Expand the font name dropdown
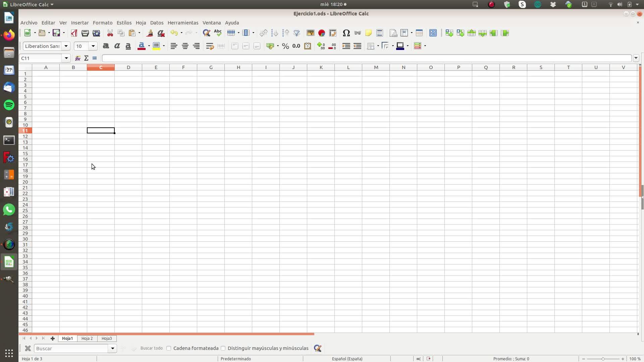 (x=66, y=46)
